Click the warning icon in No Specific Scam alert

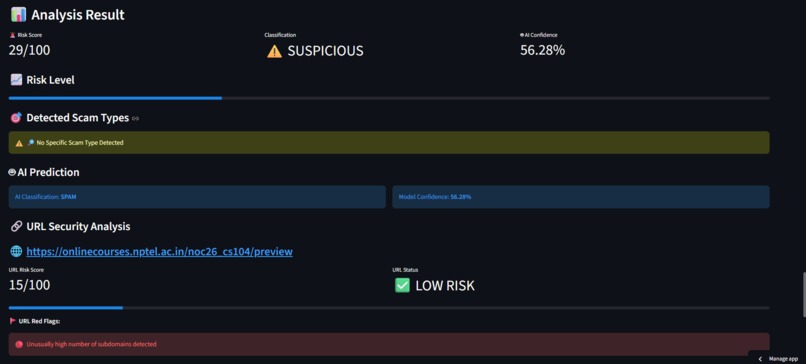click(19, 143)
